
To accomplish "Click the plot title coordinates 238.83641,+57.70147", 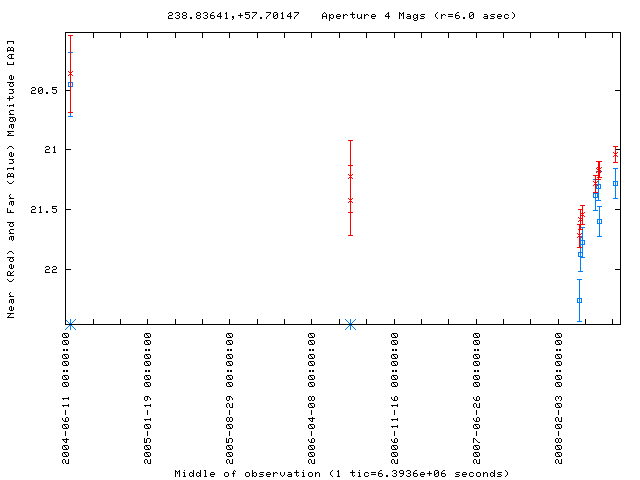I will [233, 16].
